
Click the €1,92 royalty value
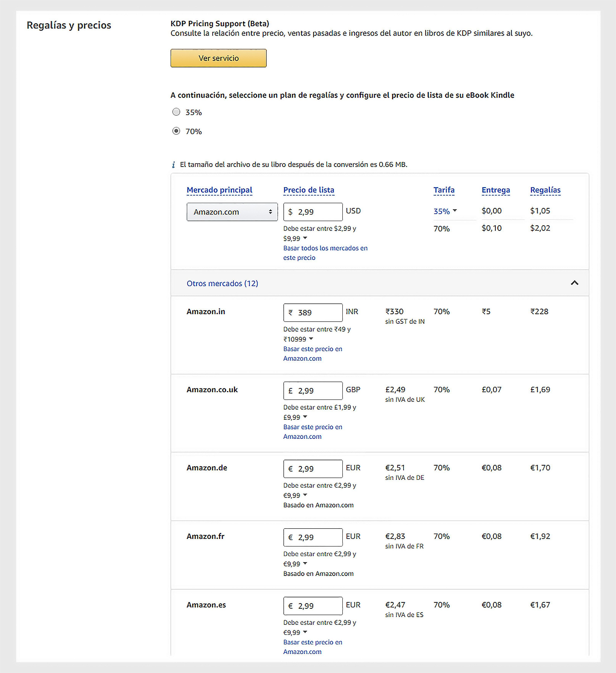[540, 536]
